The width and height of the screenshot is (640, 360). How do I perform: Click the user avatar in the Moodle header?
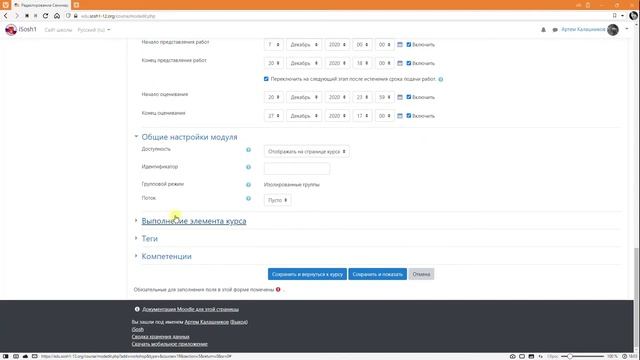(x=613, y=29)
